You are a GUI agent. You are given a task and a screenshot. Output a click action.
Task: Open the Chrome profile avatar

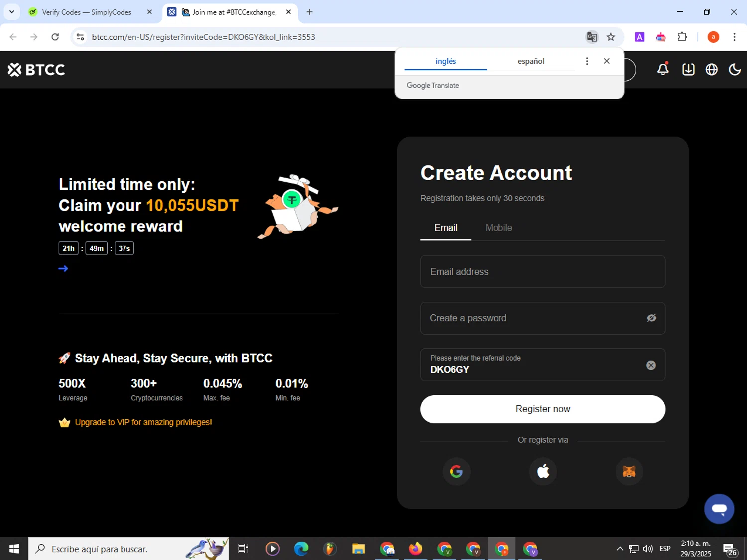coord(713,37)
